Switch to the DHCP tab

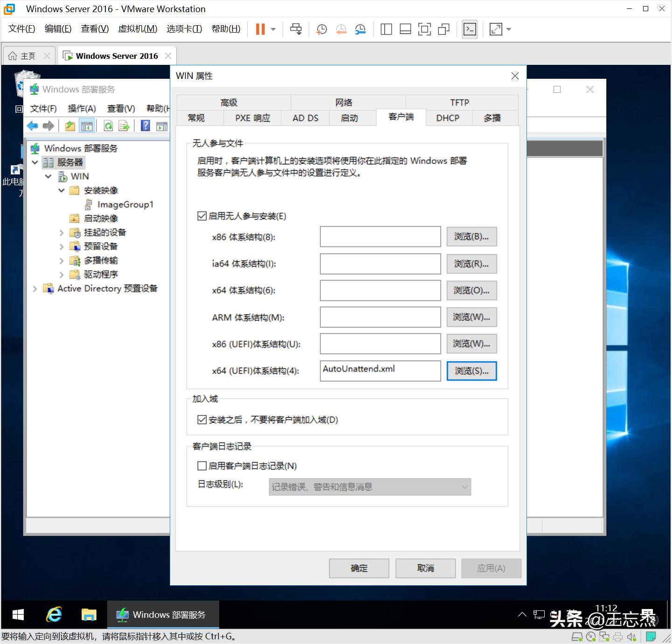448,118
